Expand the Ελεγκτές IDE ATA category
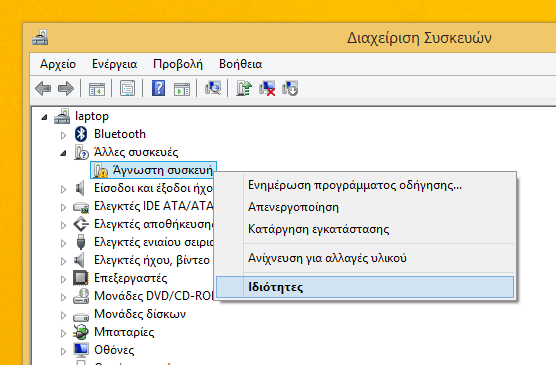Image resolution: width=556 pixels, height=365 pixels. (63, 207)
